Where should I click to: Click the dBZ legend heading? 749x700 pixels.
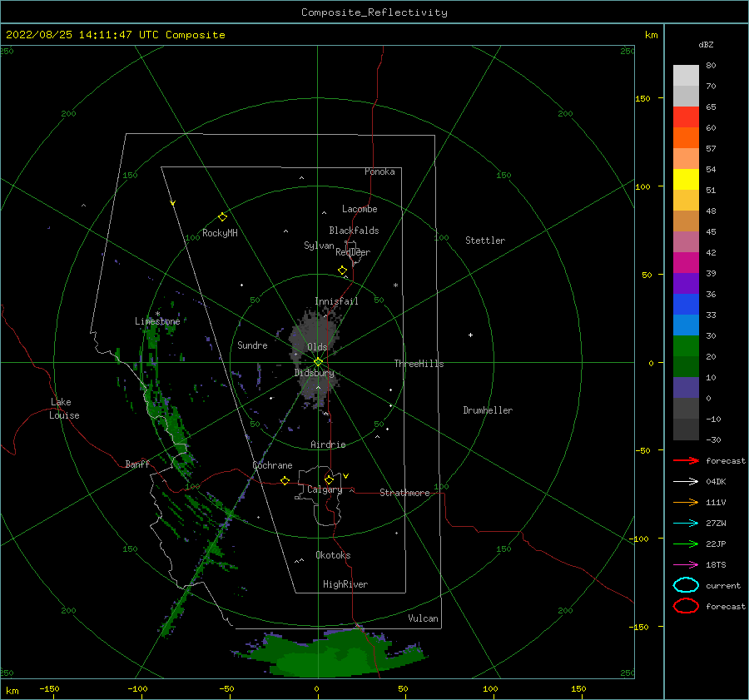click(x=706, y=44)
